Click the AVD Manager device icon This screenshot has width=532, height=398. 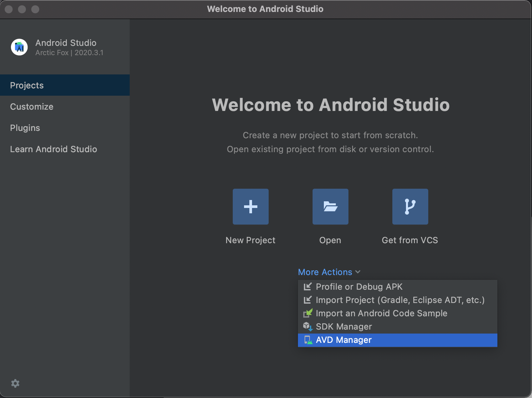click(x=308, y=340)
